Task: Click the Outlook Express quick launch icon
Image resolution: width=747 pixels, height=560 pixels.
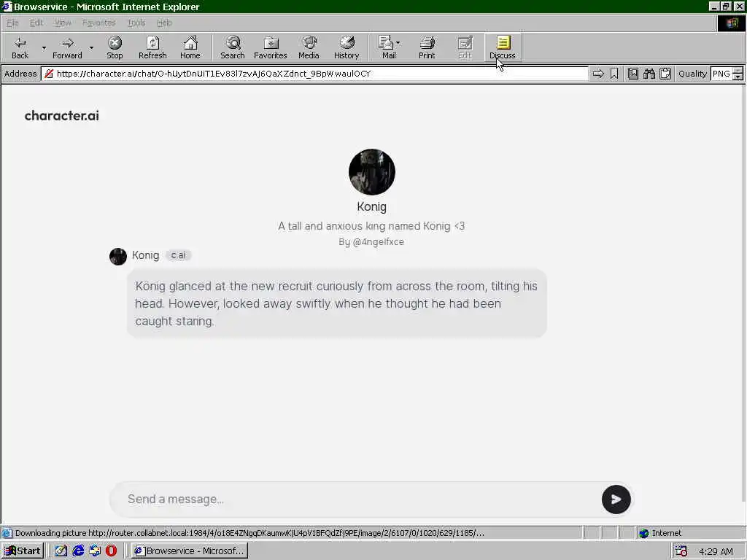Action: [x=95, y=551]
